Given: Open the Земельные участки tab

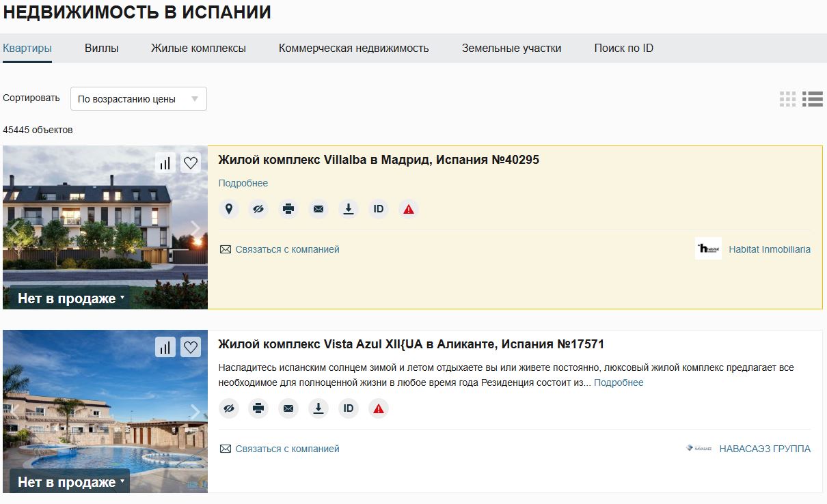Looking at the screenshot, I should tap(511, 48).
